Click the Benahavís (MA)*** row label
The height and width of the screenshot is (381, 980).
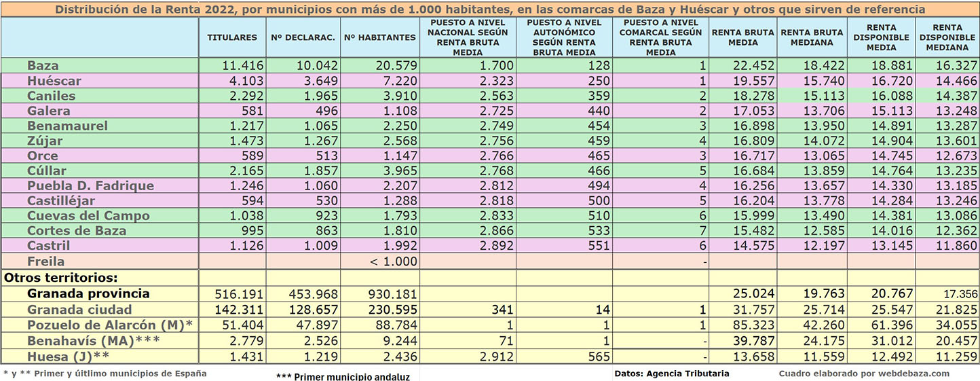(x=94, y=340)
